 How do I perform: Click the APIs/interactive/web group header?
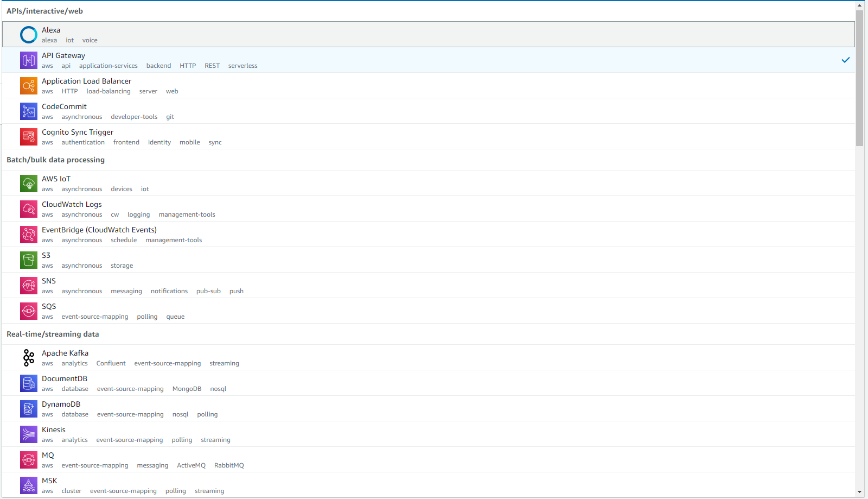[44, 11]
